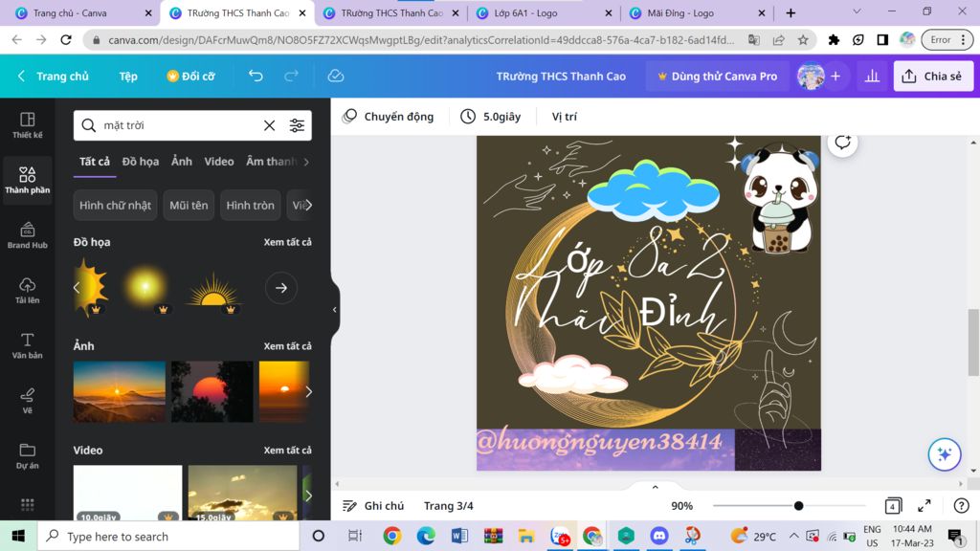Open search filter settings icon
This screenshot has width=980, height=551.
[297, 125]
